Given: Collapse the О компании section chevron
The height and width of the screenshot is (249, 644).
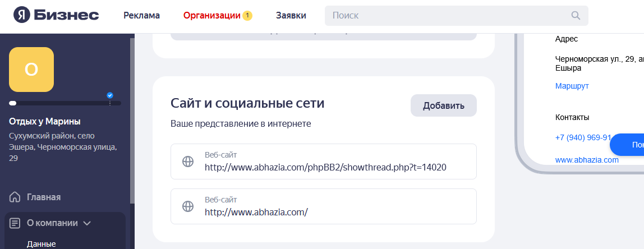Looking at the screenshot, I should [87, 223].
